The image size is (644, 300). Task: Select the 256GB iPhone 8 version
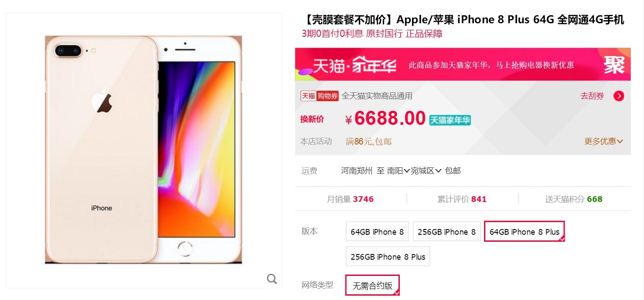coord(447,232)
